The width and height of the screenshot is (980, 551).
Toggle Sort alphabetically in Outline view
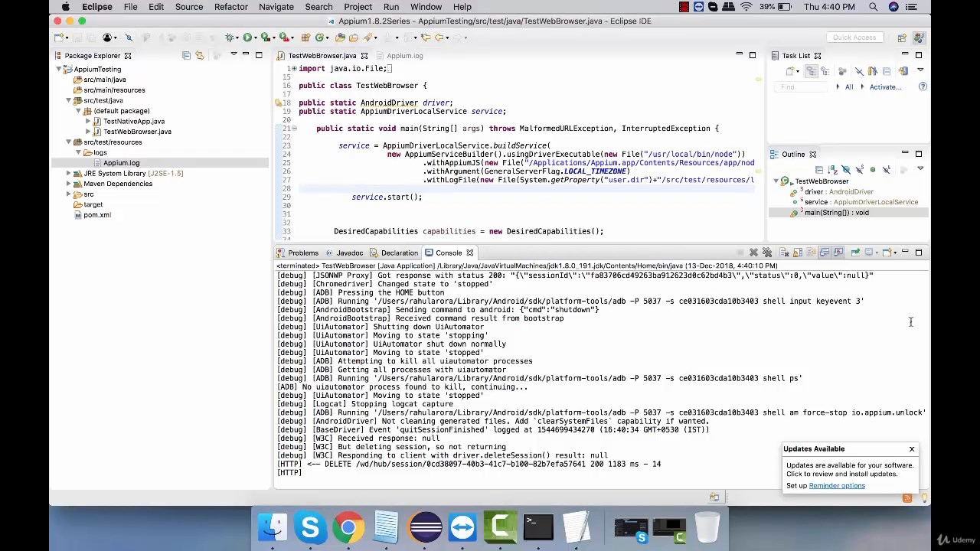click(832, 170)
